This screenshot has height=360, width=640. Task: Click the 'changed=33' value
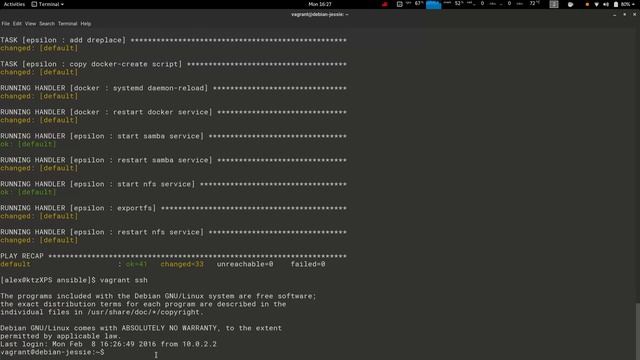pyautogui.click(x=182, y=264)
